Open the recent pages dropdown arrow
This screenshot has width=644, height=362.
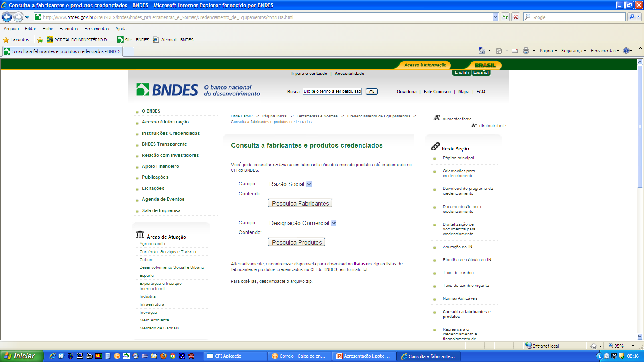(x=27, y=17)
